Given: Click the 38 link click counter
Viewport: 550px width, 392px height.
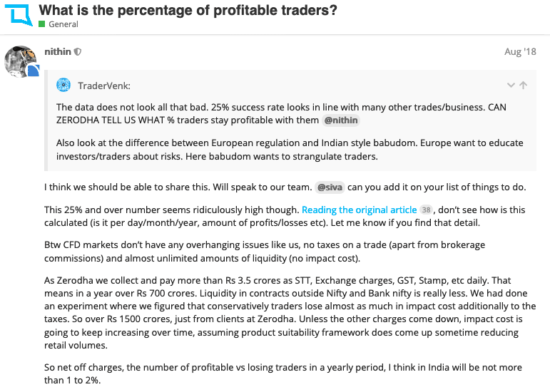Looking at the screenshot, I should [426, 210].
